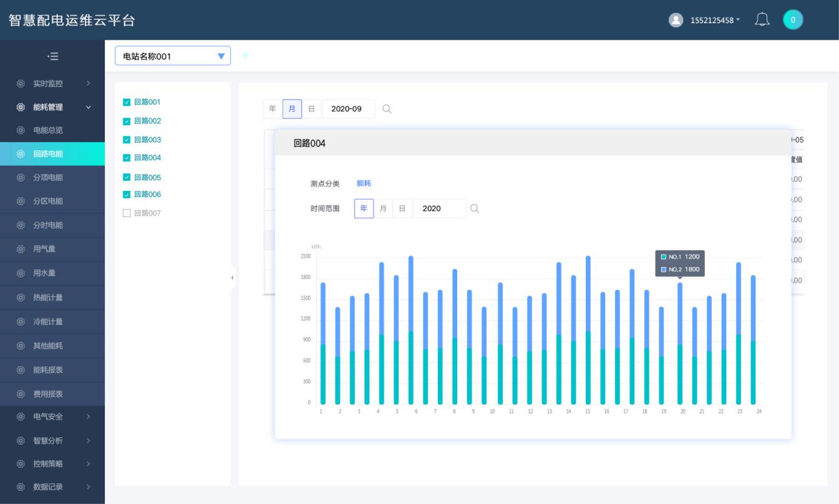The height and width of the screenshot is (504, 839).
Task: Click the user avatar icon in header
Action: click(x=676, y=20)
